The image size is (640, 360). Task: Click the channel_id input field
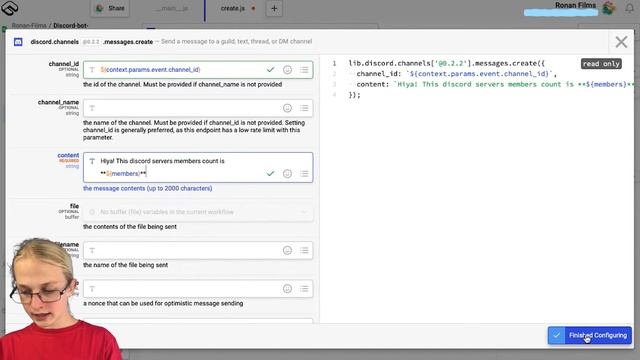point(198,70)
